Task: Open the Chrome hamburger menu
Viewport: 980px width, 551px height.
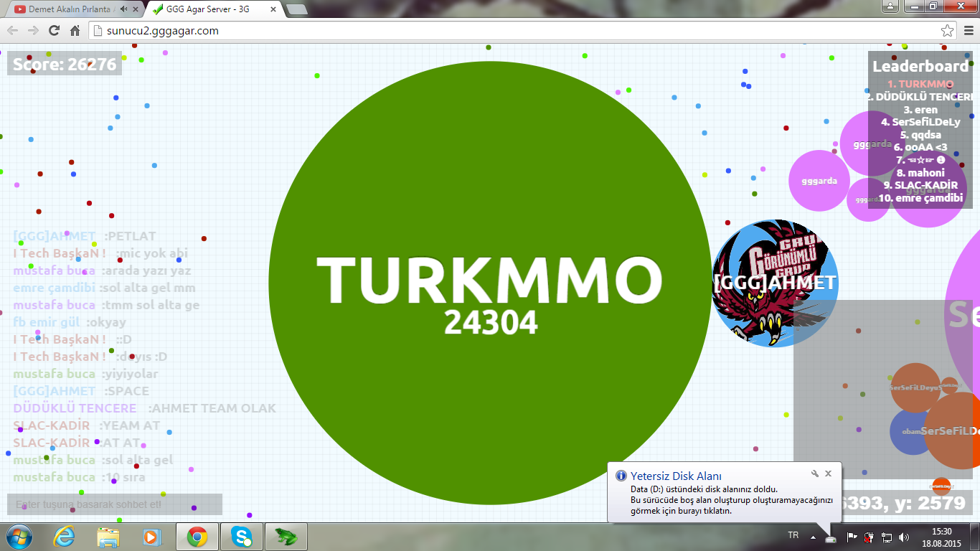Action: (967, 31)
